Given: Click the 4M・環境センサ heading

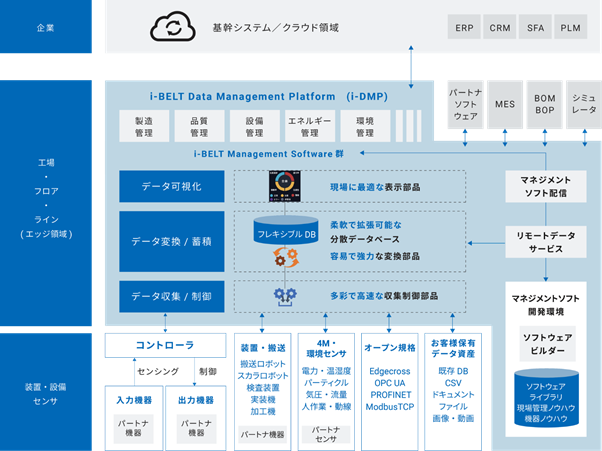Looking at the screenshot, I should click(326, 349).
